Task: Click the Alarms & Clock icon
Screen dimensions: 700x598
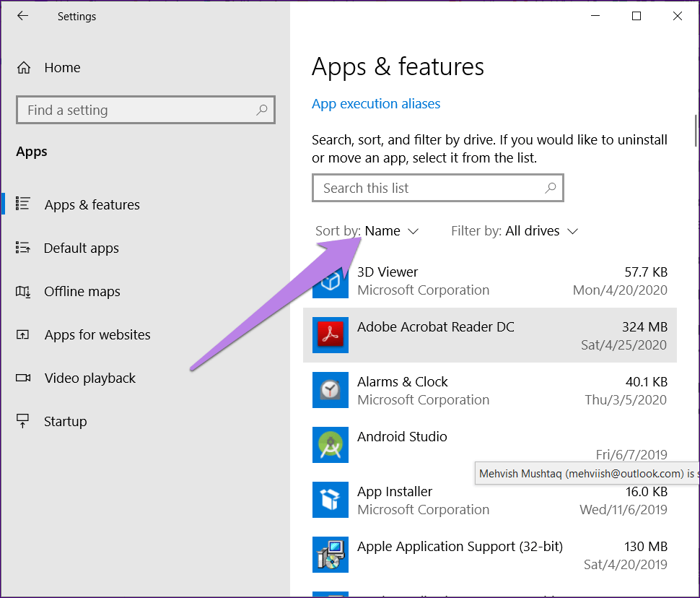Action: (x=331, y=390)
